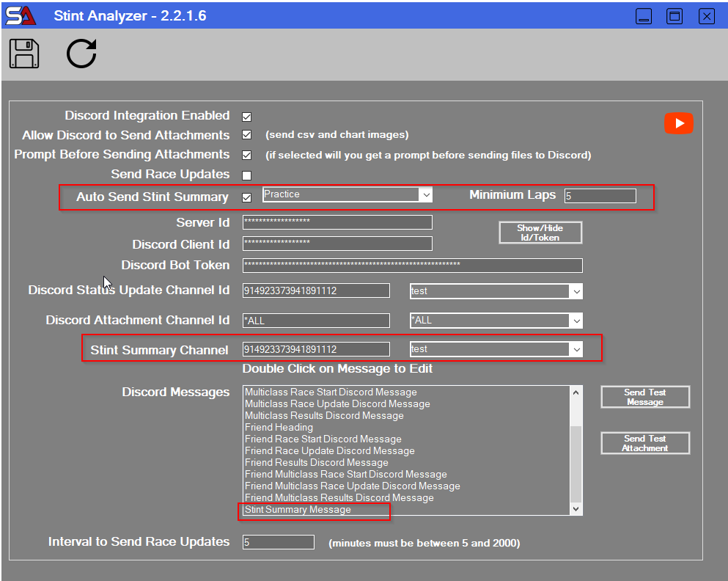Toggle Prompt Before Sending Attachments checkbox

click(246, 155)
